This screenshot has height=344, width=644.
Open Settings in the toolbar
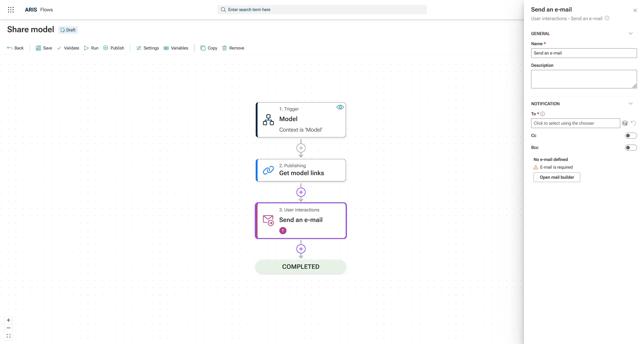(147, 48)
